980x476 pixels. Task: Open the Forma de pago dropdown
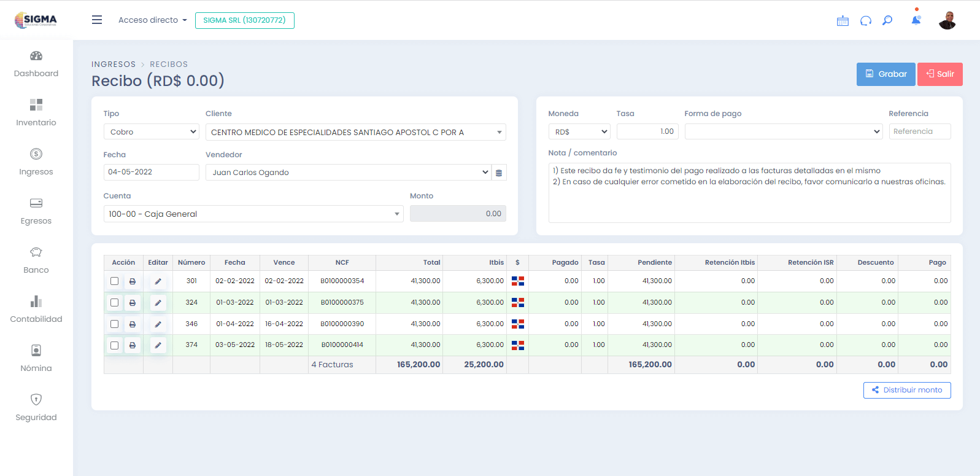pos(784,131)
